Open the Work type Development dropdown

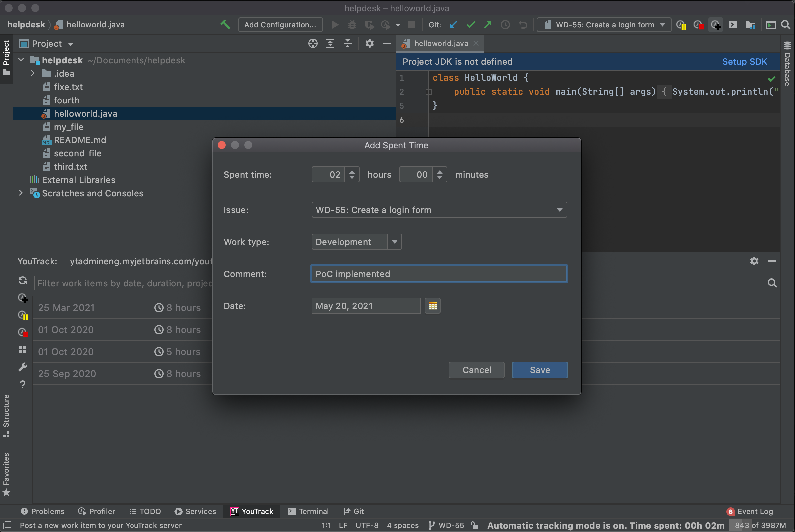[394, 242]
